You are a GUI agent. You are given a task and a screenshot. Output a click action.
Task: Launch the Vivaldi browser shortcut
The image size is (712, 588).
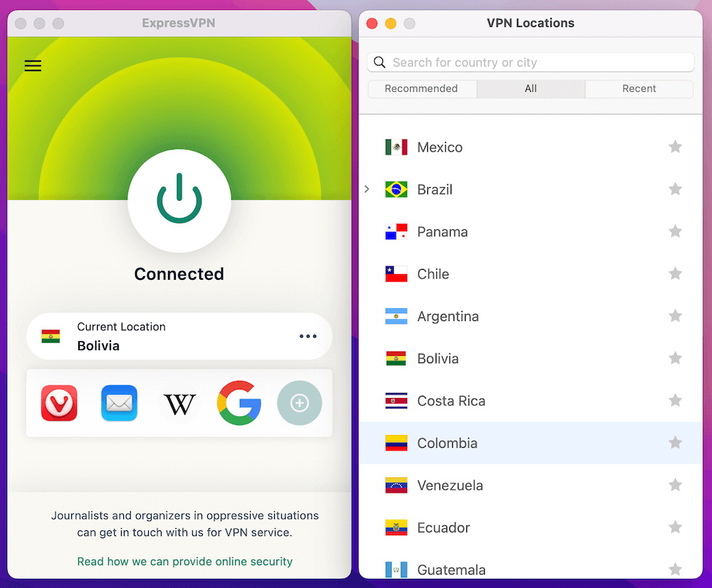point(59,403)
